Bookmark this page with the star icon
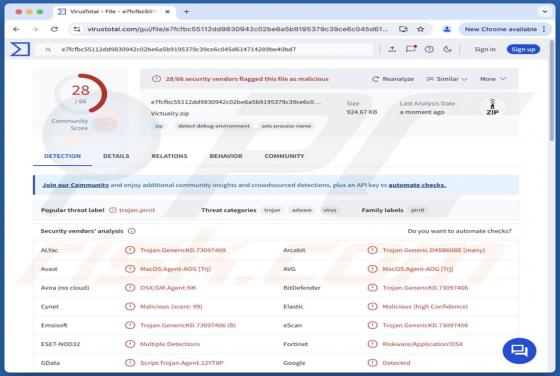Screen dimensions: 560x376 tap(420, 29)
